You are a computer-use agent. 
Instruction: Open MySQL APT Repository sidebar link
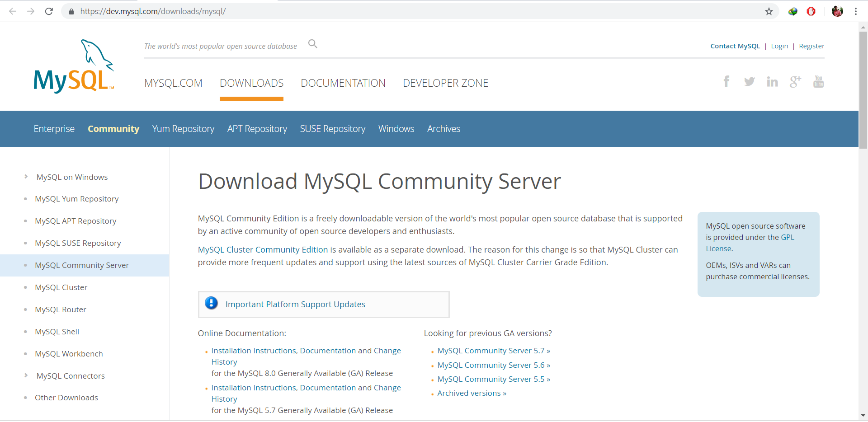pos(75,221)
